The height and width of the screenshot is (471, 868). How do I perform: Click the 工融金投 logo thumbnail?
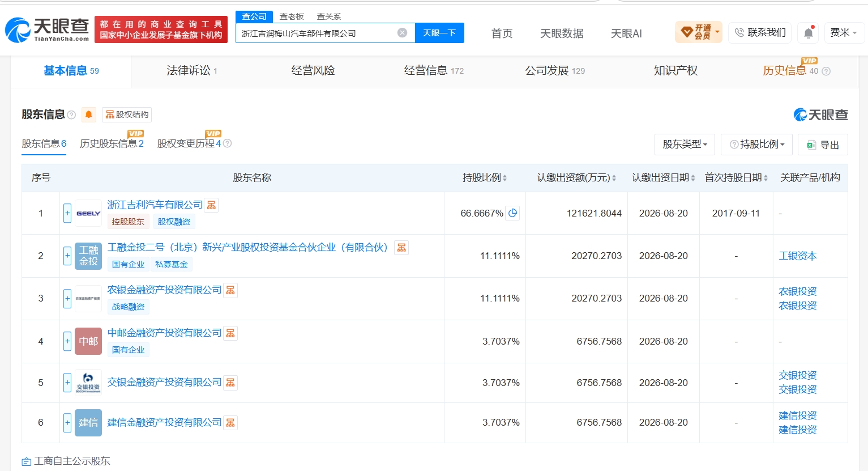coord(88,256)
